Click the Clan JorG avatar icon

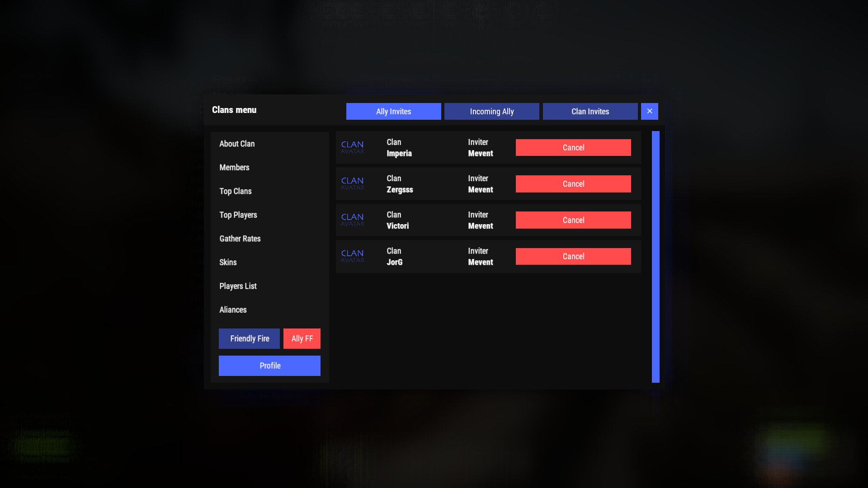[x=352, y=256]
